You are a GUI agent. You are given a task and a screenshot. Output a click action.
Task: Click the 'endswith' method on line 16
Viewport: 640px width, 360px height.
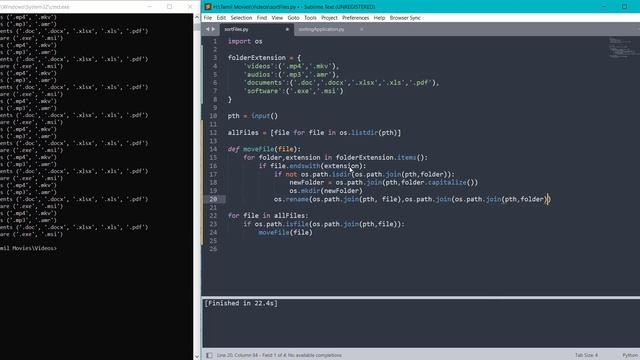tap(304, 166)
